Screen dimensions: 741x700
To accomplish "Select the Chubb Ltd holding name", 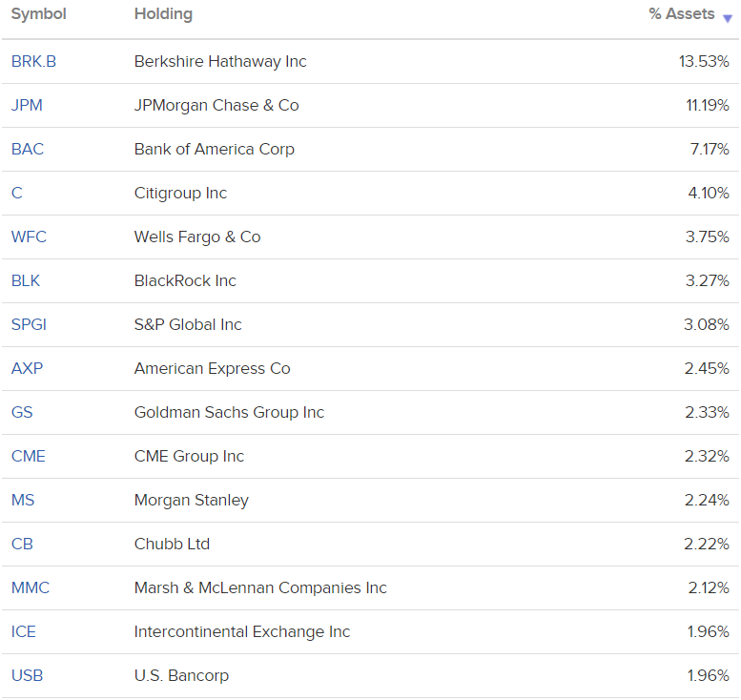I will pos(172,544).
